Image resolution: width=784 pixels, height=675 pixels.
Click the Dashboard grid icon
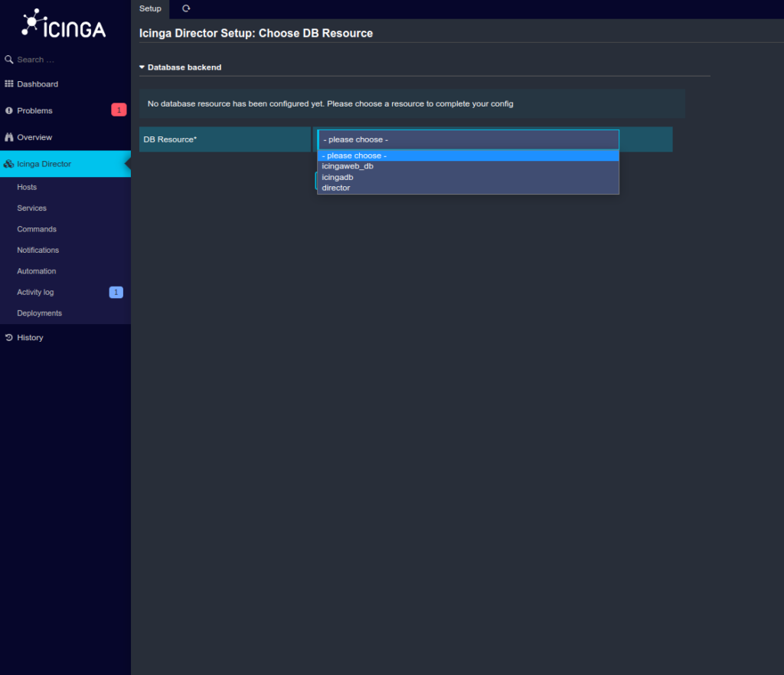click(x=8, y=84)
